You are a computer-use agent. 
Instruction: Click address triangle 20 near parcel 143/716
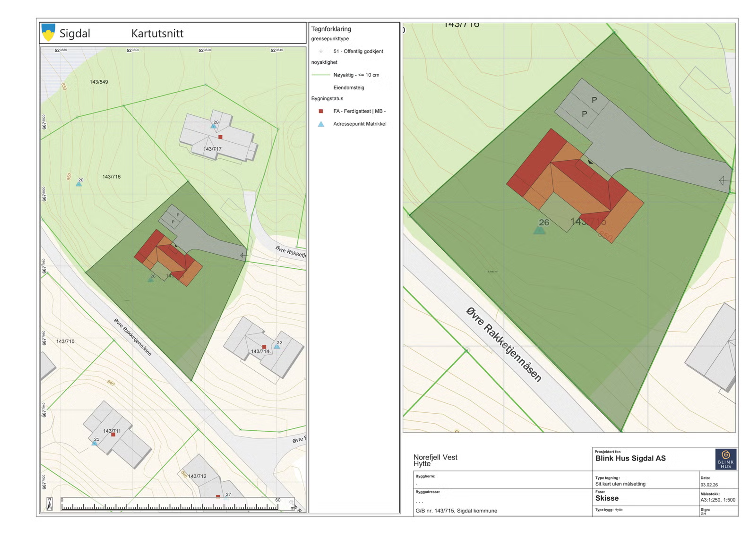coord(79,184)
